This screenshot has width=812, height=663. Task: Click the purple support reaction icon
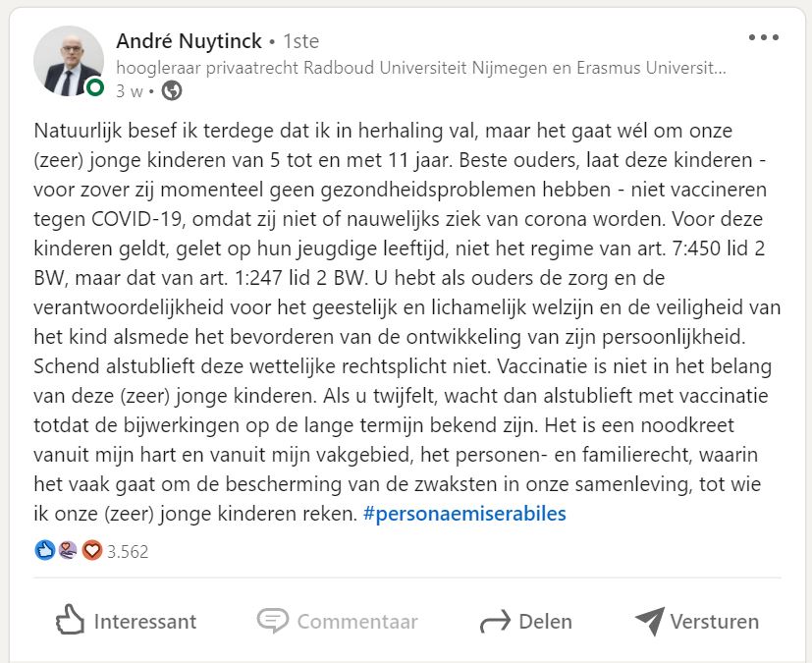tap(68, 550)
